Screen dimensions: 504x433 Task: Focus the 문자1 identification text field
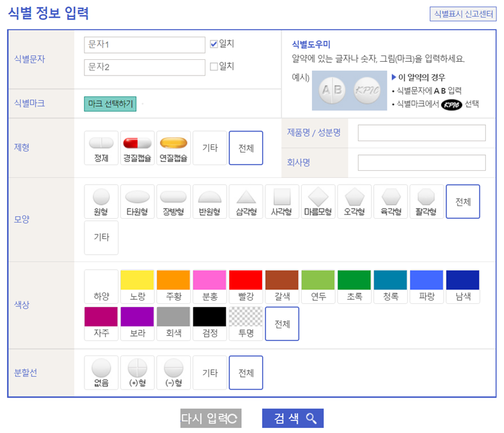(145, 45)
